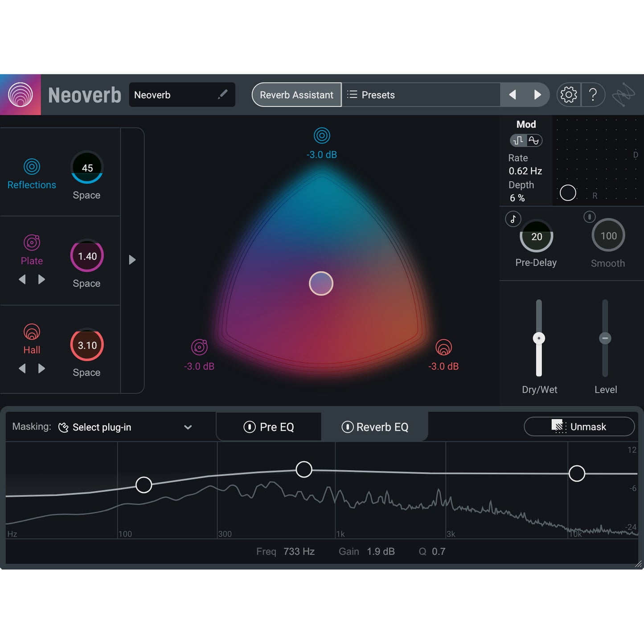Click the Dry/Wet slider handle
This screenshot has width=644, height=644.
coord(539,338)
